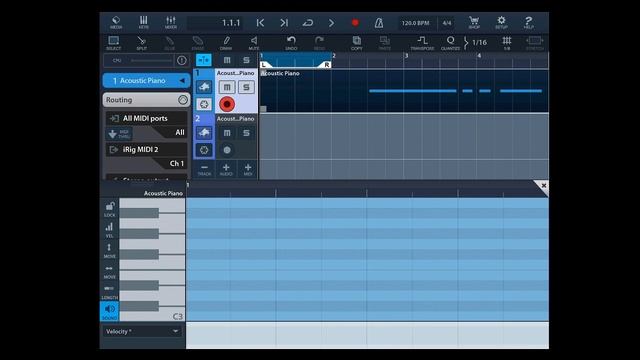
Task: Arm record on track 2
Action: 227,150
